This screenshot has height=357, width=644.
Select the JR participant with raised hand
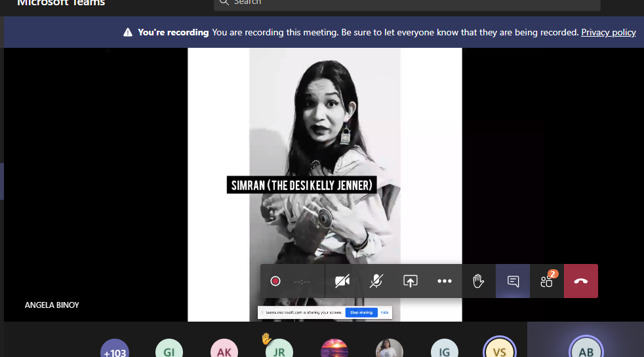tap(279, 350)
